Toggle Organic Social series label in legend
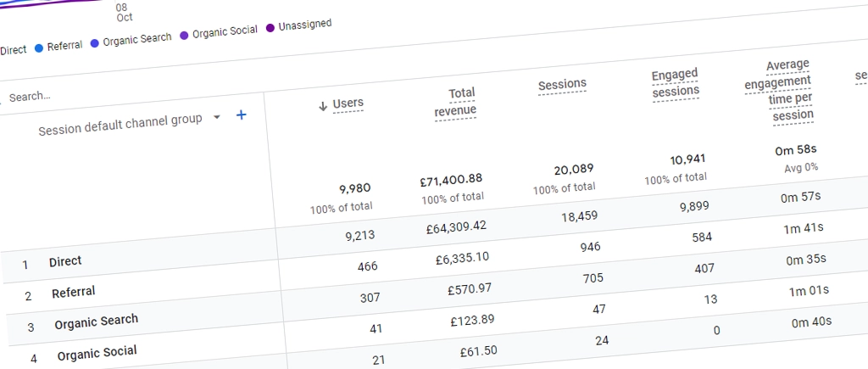 coord(225,32)
